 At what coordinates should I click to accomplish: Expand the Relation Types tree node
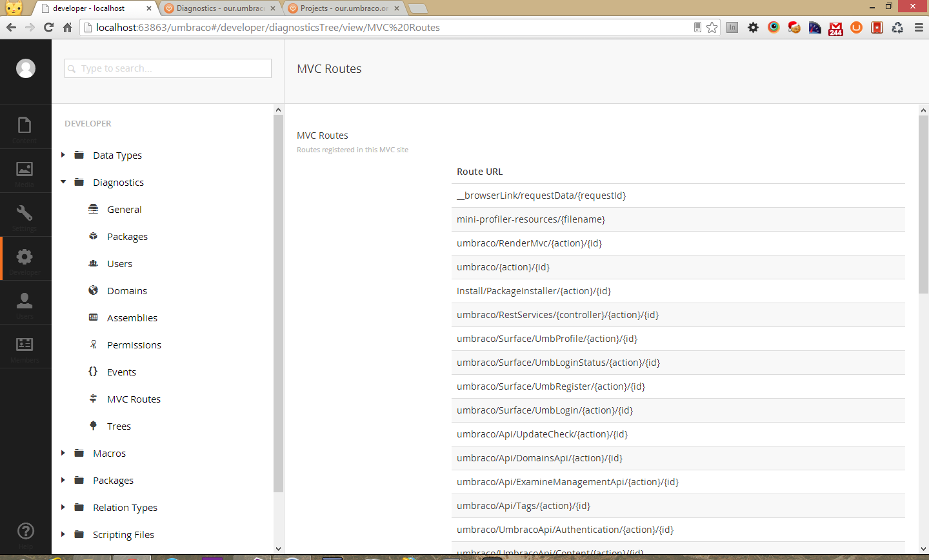coord(63,507)
